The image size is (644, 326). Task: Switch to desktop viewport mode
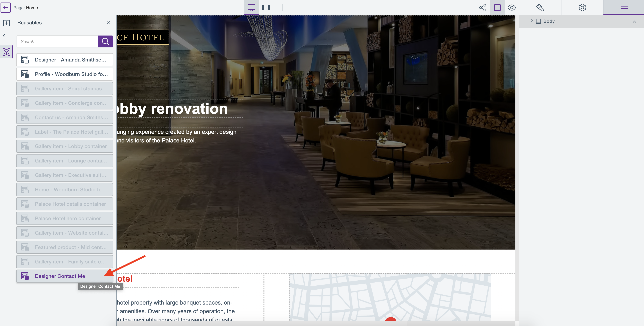pyautogui.click(x=251, y=8)
